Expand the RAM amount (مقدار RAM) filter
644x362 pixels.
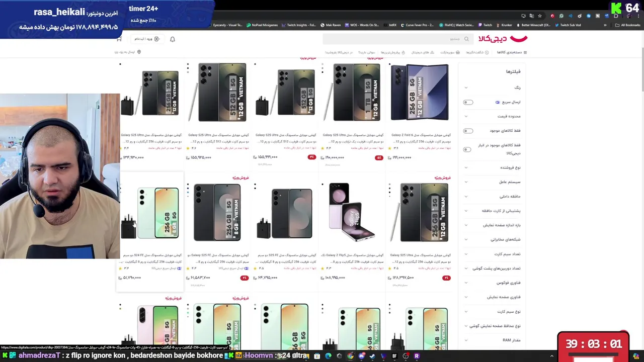click(493, 340)
